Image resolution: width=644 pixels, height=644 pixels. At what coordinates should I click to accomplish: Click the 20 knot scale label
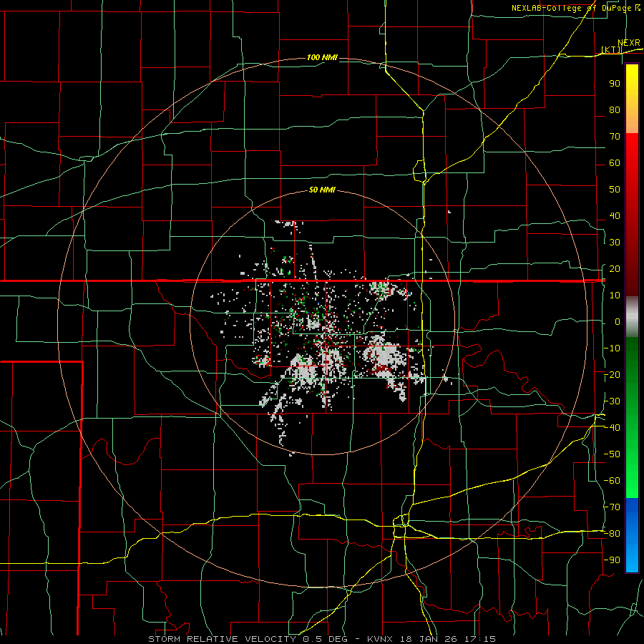pyautogui.click(x=615, y=268)
